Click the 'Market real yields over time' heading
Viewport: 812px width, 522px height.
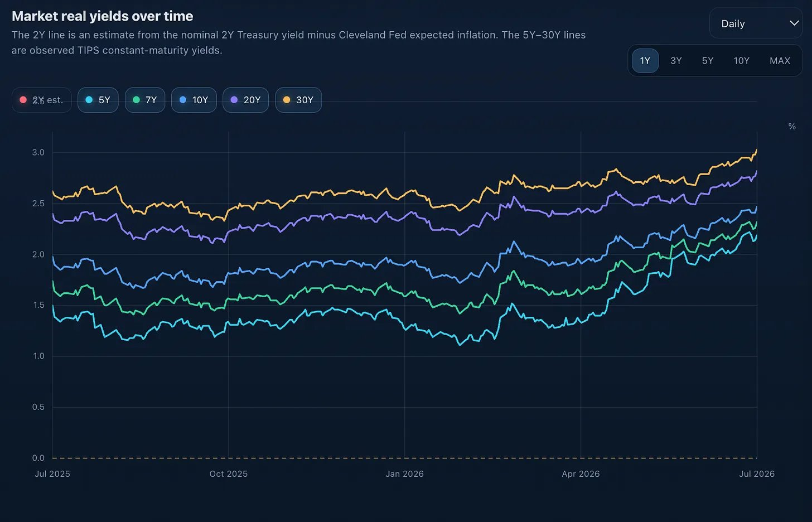coord(103,16)
